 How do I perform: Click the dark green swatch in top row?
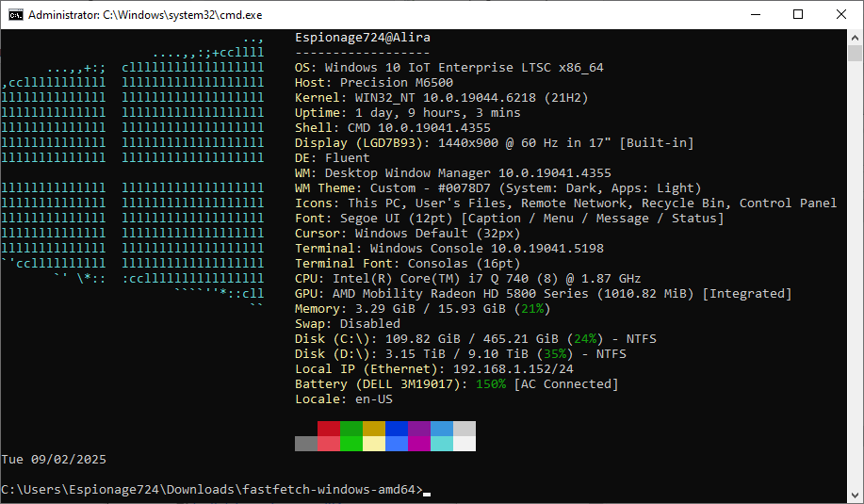[x=351, y=429]
